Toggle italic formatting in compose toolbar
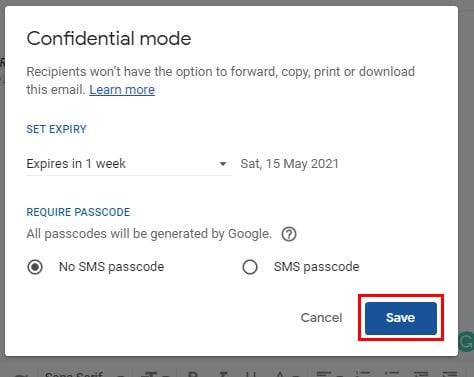Viewport: 474px width, 377px height. [x=224, y=375]
